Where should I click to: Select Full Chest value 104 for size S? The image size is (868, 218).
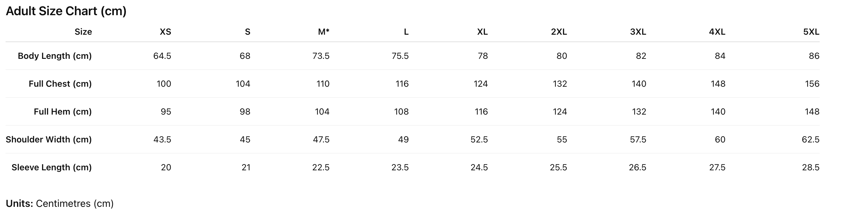[243, 84]
